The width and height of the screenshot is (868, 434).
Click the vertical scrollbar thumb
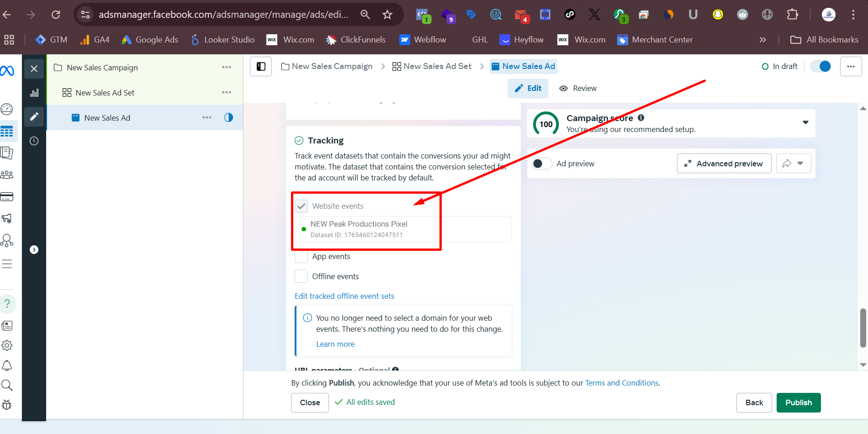click(863, 328)
